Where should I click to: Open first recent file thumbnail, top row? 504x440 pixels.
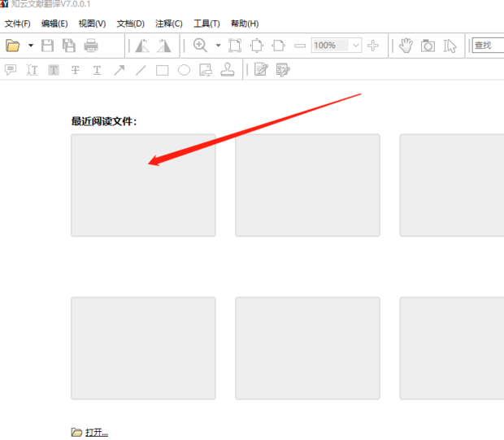[143, 185]
